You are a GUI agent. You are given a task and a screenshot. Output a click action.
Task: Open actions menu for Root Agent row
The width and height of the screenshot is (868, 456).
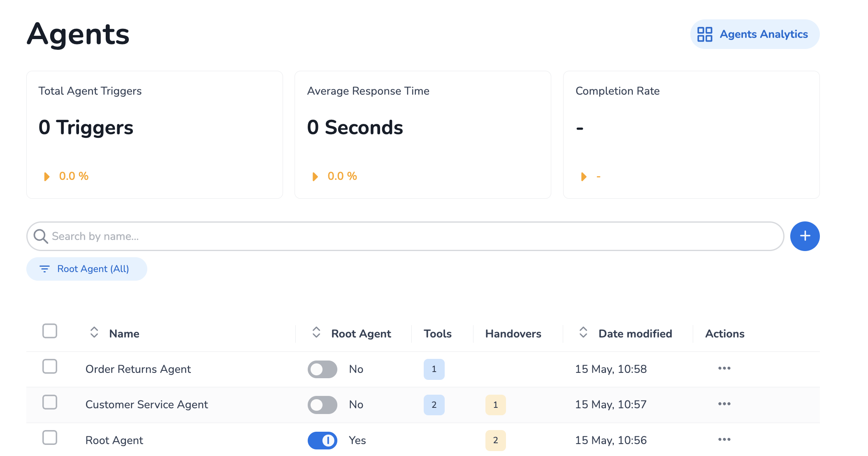point(724,440)
